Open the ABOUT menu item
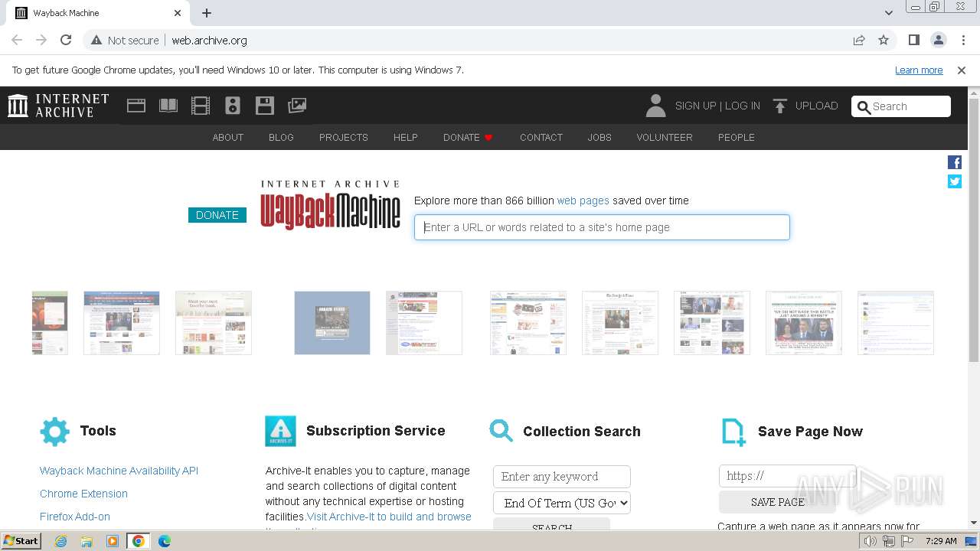980x551 pixels. coord(228,138)
